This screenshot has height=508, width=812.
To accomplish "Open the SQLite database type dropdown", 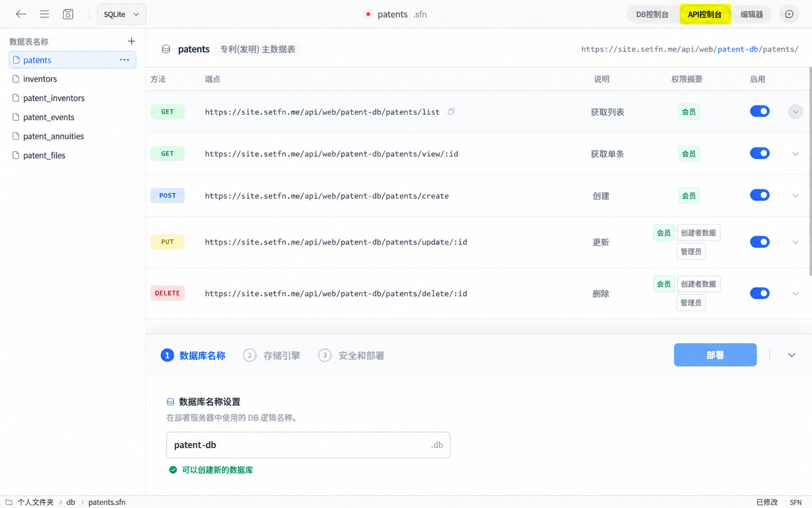I will [x=121, y=14].
